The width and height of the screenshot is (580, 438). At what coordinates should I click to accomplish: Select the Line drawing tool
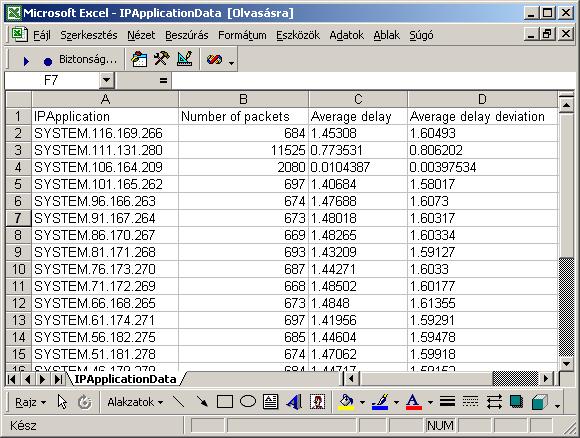[x=179, y=402]
